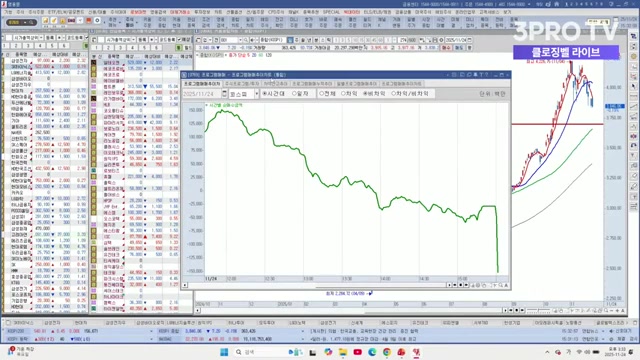The width and height of the screenshot is (640, 360).
Task: Select group tab 6 in second watchlist
Action: click(x=156, y=48)
